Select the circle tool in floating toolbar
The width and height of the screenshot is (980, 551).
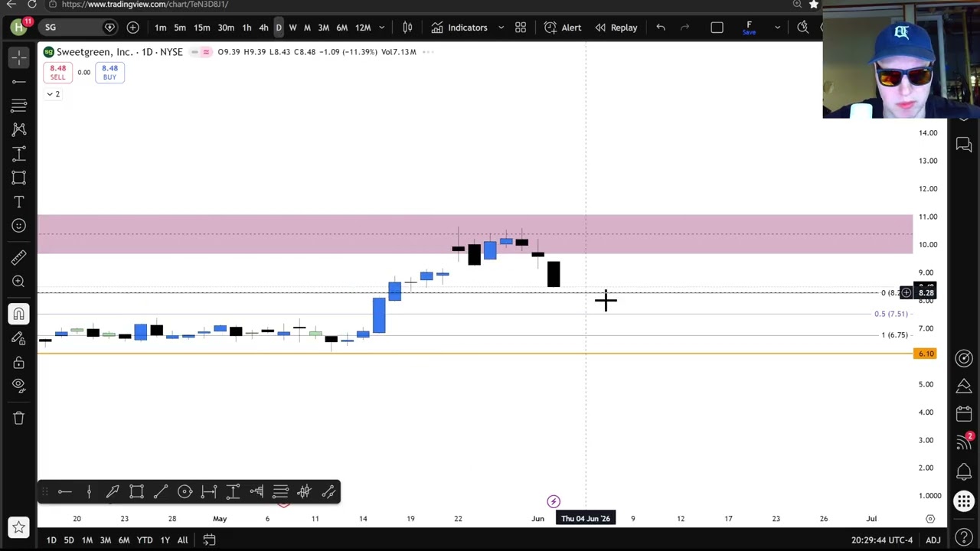(x=185, y=492)
